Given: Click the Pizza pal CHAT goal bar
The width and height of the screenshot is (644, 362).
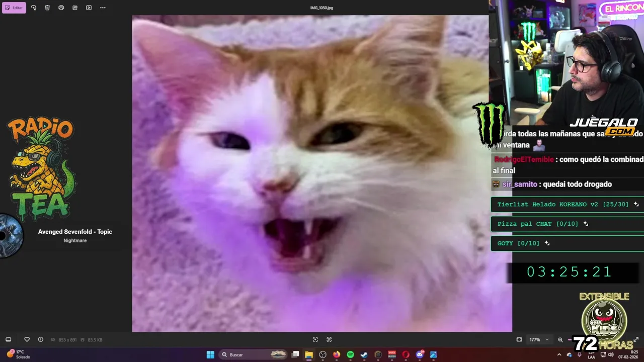Looking at the screenshot, I should click(567, 224).
